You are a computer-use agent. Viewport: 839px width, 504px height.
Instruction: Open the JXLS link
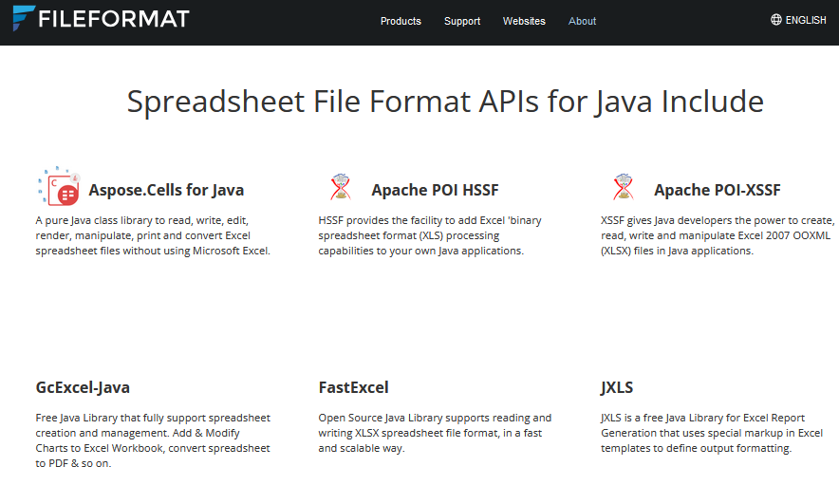616,387
